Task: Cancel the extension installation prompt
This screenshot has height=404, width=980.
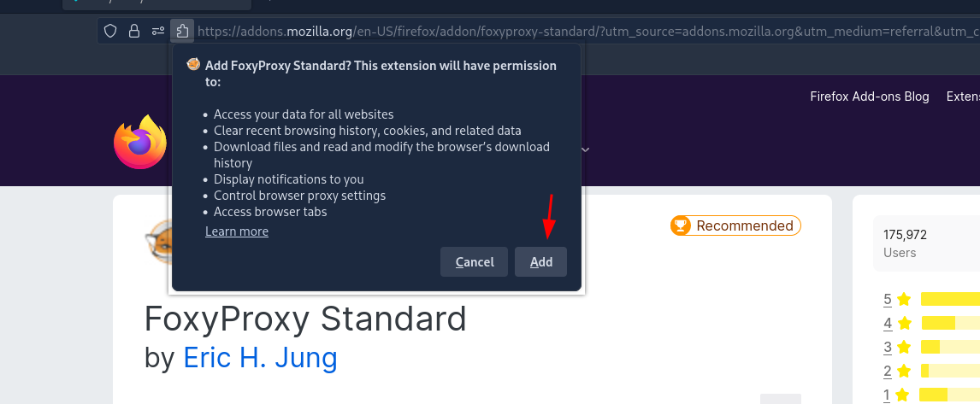Action: (474, 261)
